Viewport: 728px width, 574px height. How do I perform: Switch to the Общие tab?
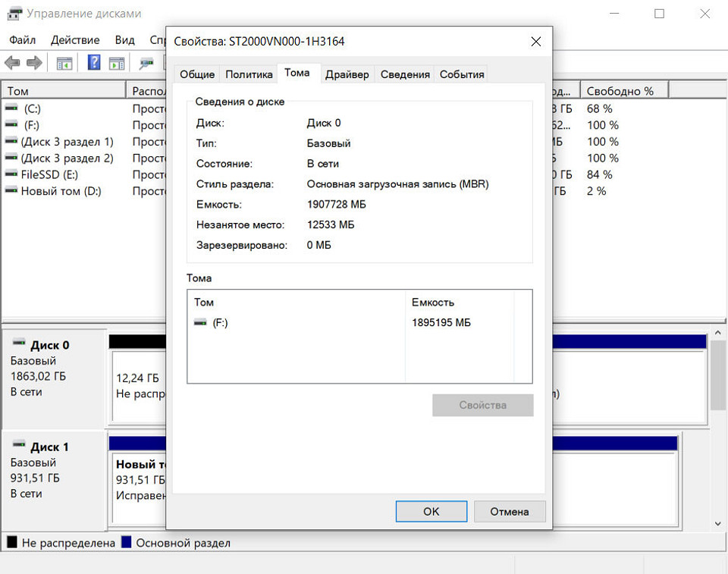197,74
